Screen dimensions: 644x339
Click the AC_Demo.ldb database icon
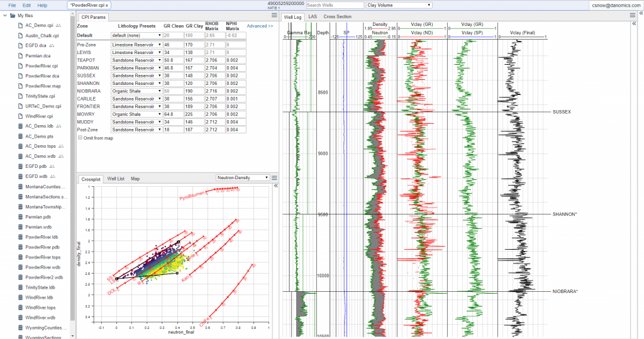tap(21, 126)
